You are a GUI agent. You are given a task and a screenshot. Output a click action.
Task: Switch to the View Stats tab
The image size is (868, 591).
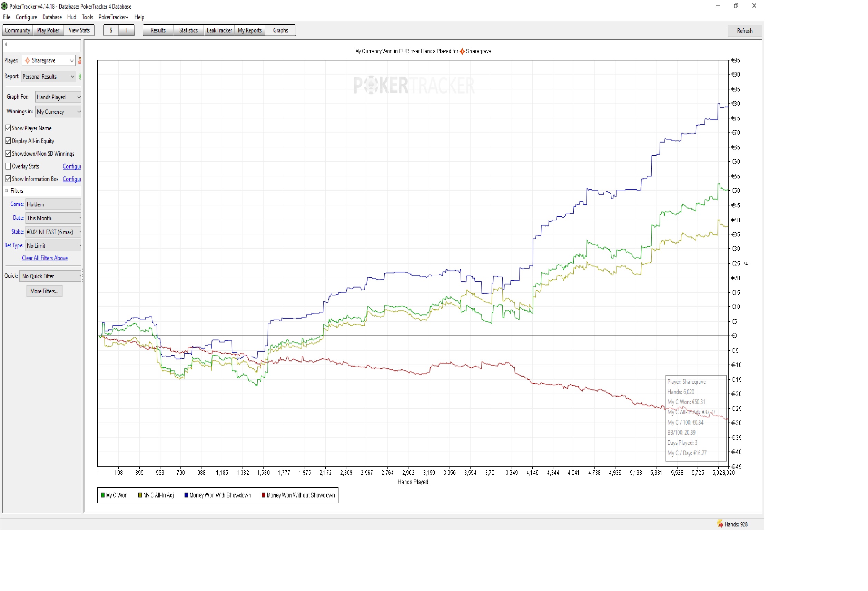pyautogui.click(x=79, y=30)
